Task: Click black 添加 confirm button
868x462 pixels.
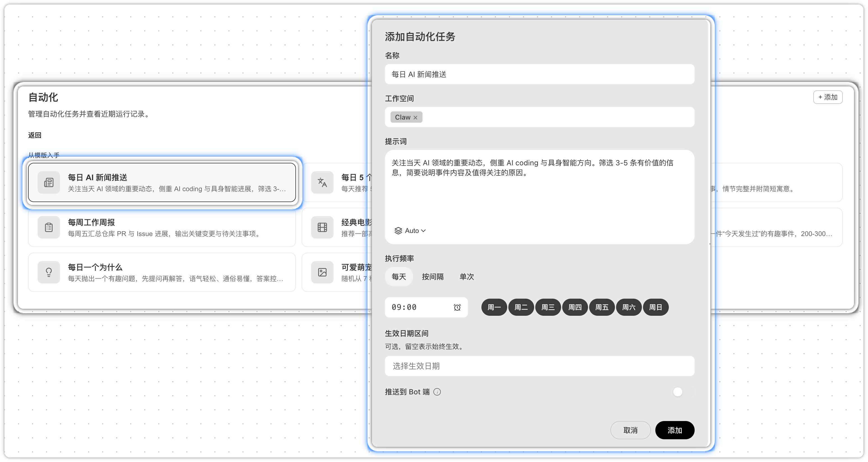Action: [x=675, y=430]
